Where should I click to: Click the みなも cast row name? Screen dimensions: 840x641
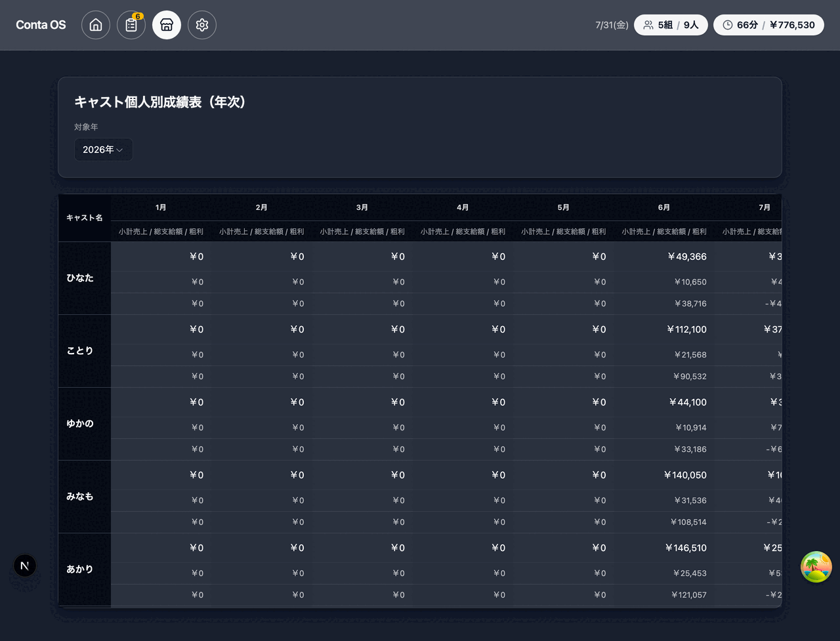click(x=80, y=497)
